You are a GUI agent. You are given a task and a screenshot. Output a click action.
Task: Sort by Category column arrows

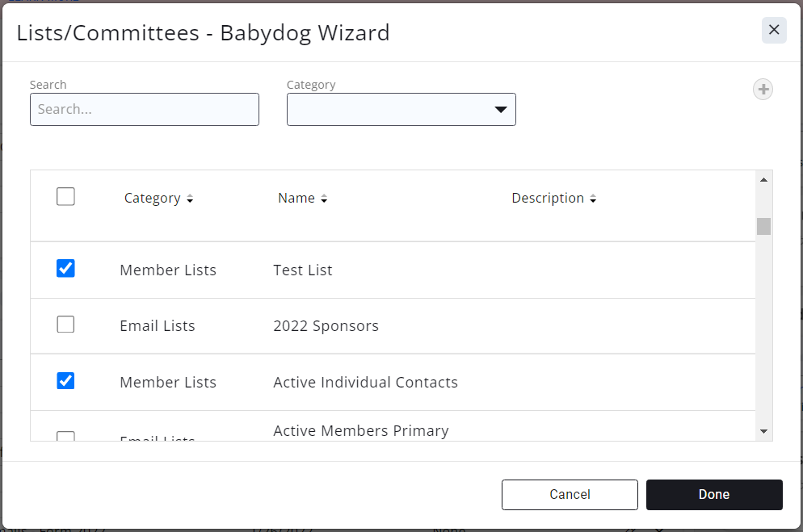click(x=190, y=199)
